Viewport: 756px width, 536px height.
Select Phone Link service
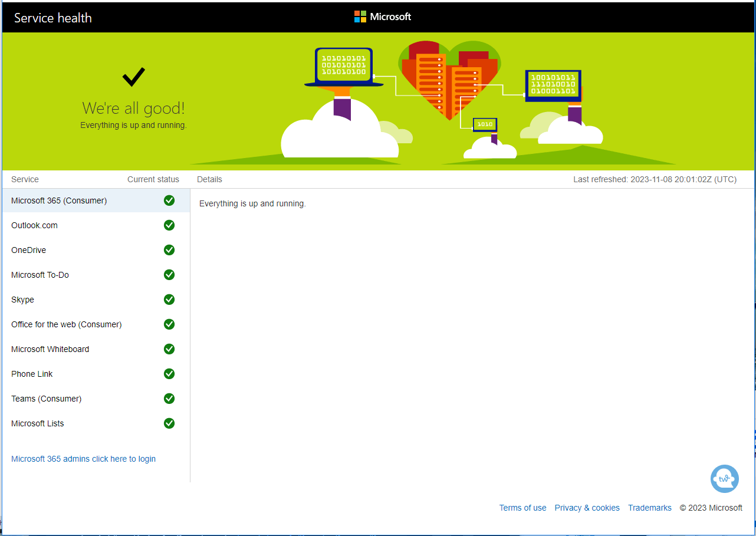pos(96,374)
